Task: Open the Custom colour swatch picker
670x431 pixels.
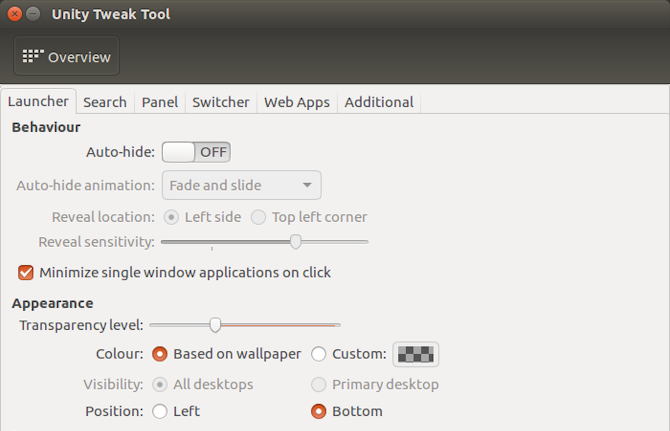Action: (416, 354)
